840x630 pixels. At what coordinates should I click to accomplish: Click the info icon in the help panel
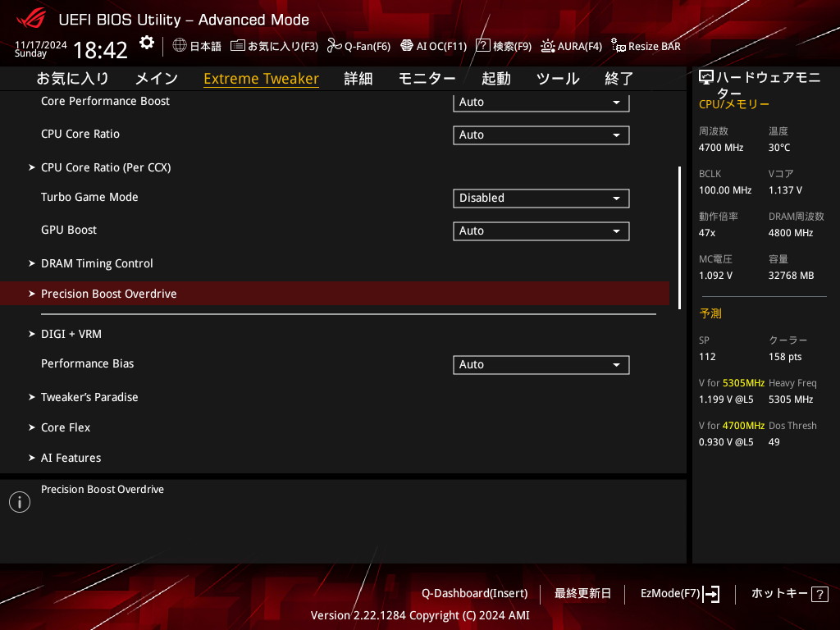20,502
